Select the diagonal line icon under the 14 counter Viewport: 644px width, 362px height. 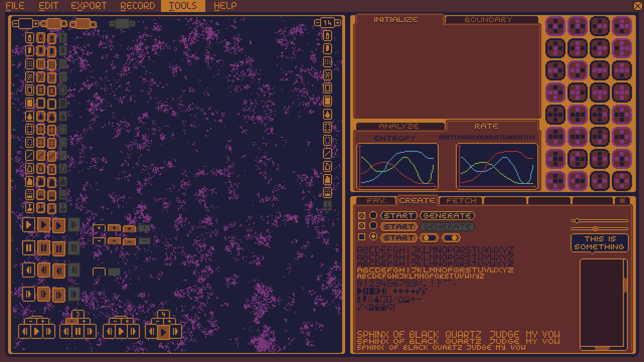point(327,154)
